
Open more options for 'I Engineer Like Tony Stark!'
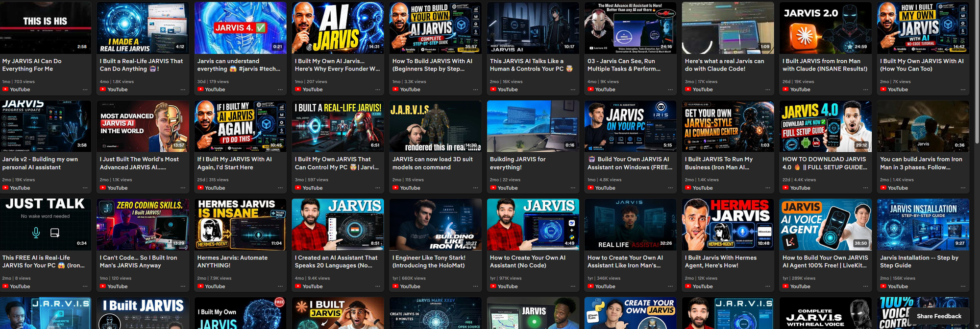click(x=475, y=286)
